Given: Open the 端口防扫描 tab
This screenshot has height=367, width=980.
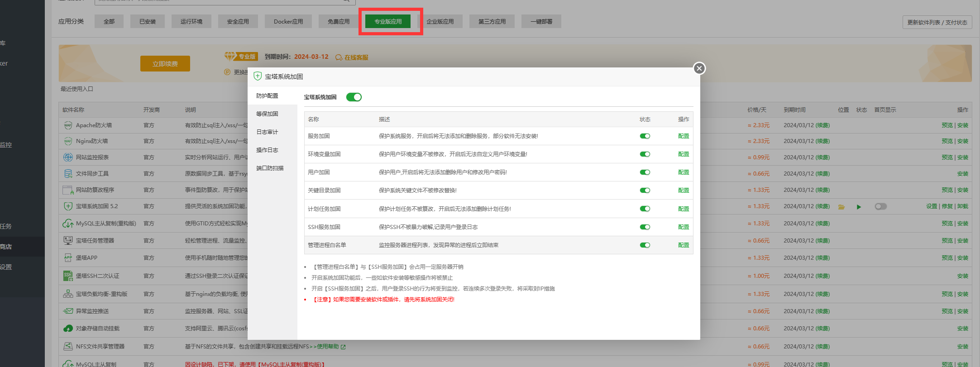Looking at the screenshot, I should click(x=272, y=168).
